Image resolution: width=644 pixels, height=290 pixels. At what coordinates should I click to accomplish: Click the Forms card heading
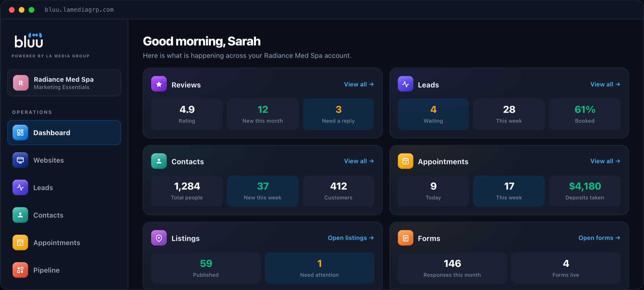(429, 239)
